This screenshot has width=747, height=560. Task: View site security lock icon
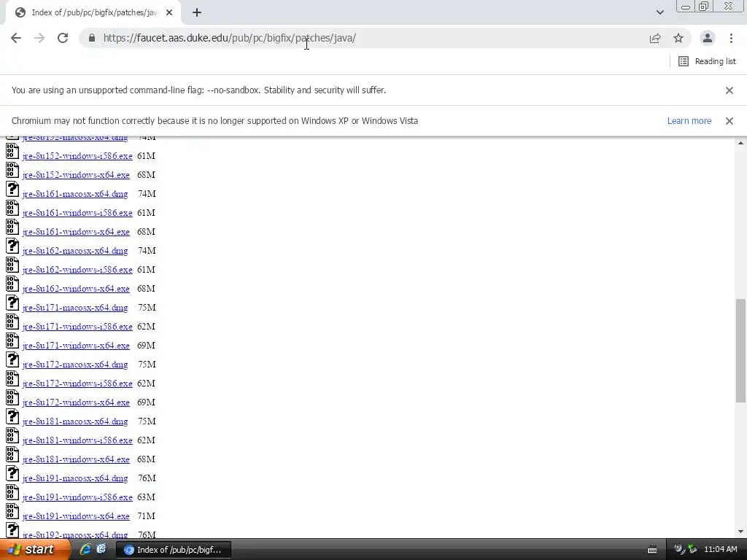[92, 38]
